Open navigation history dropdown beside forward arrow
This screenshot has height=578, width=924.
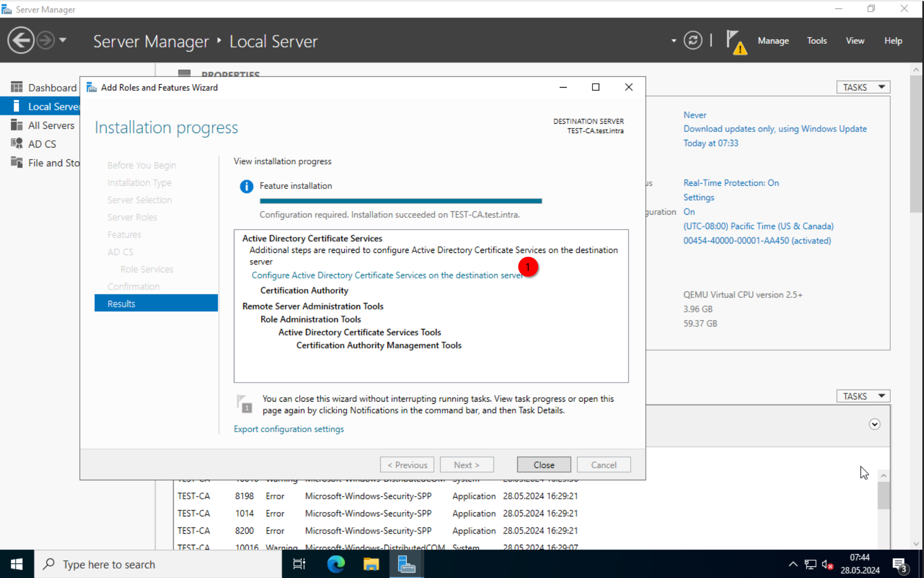(63, 40)
